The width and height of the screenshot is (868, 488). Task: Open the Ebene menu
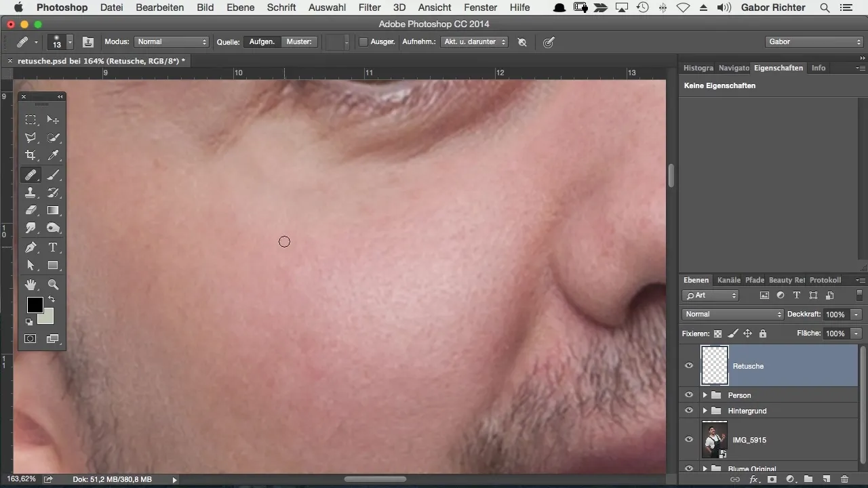[x=241, y=7]
